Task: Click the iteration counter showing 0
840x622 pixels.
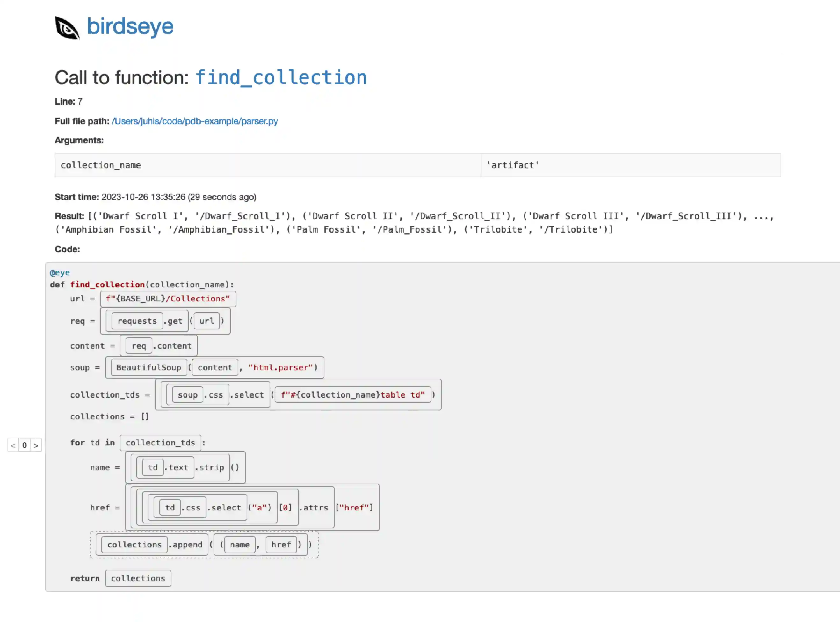Action: coord(25,445)
